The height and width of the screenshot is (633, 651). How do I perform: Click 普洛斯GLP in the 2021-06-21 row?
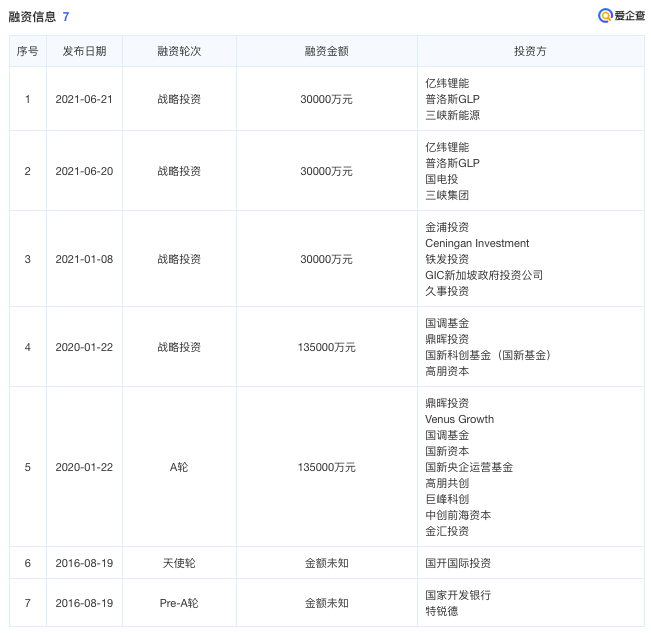tap(452, 99)
